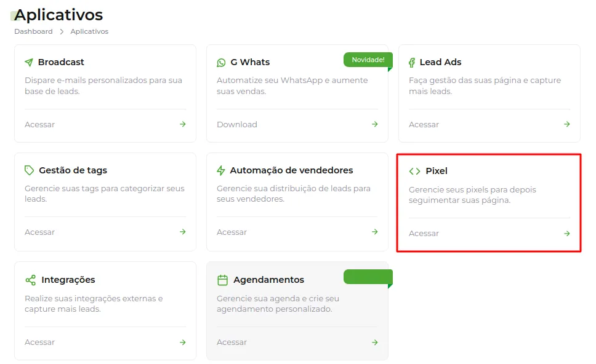
Task: Click the Broadcast paper plane icon
Action: tap(29, 62)
